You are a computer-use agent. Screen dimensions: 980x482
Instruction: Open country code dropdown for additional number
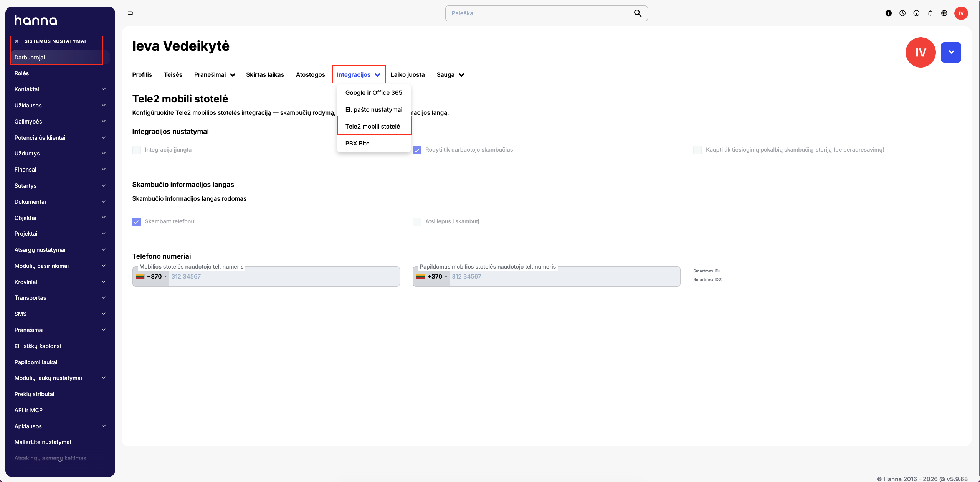point(431,276)
